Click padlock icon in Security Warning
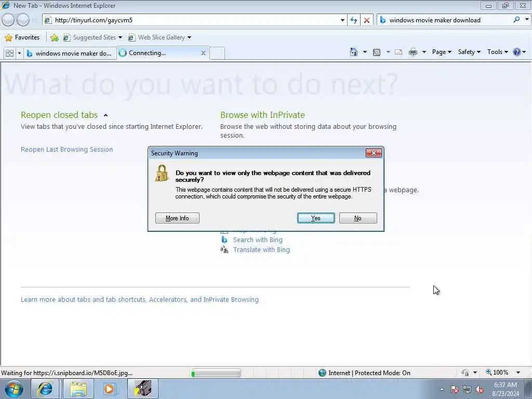Screen dimensions: 532x399 pos(162,173)
